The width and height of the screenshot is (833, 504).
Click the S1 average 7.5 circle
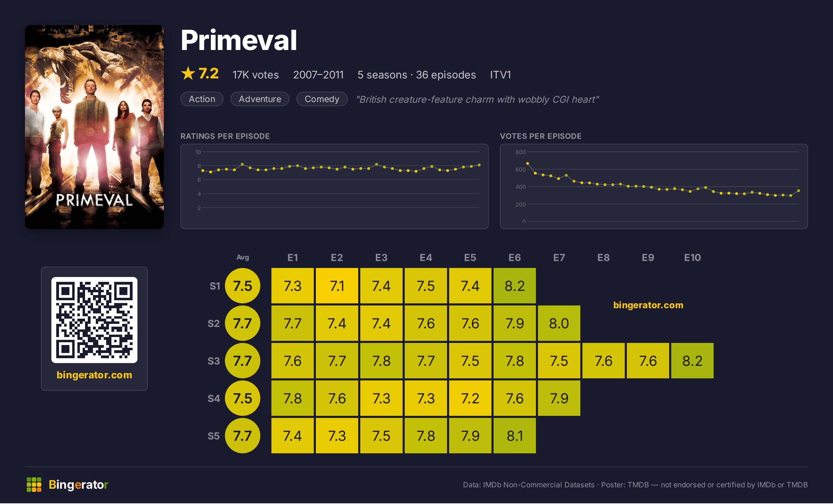(243, 286)
